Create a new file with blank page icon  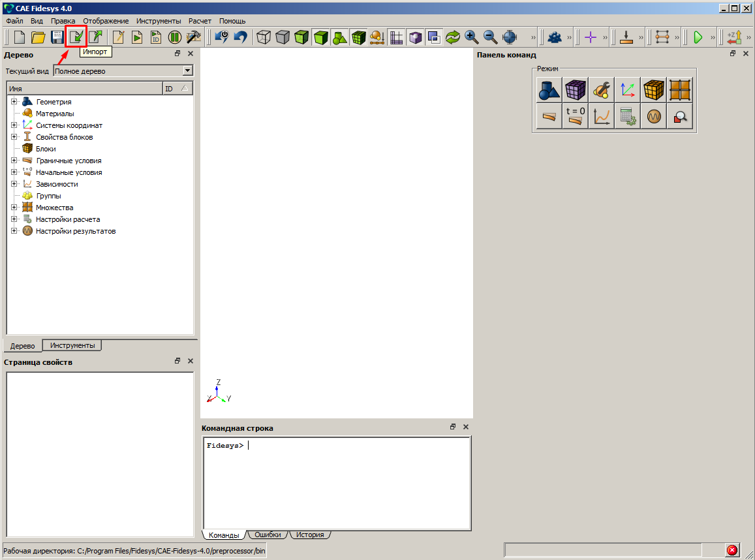20,37
